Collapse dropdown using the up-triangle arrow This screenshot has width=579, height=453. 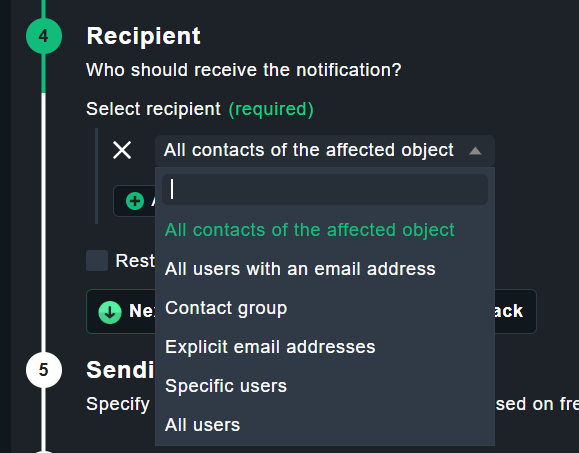[x=475, y=151]
